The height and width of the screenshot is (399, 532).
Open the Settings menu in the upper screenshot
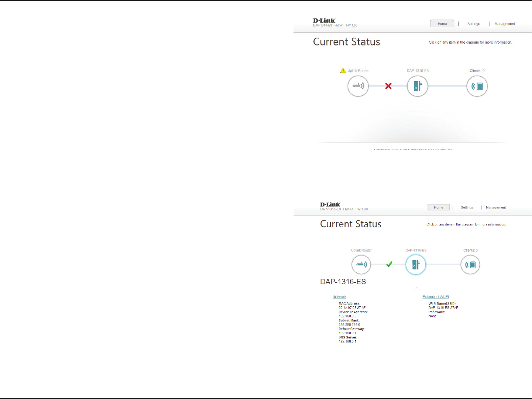pyautogui.click(x=474, y=24)
